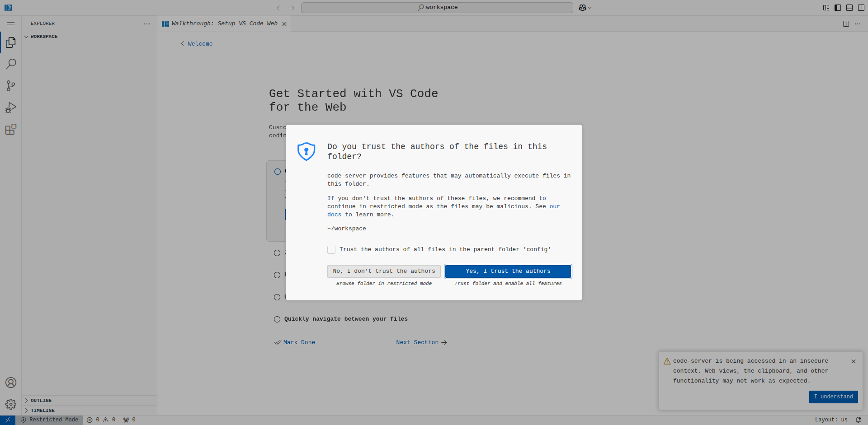The width and height of the screenshot is (868, 425).
Task: Open the Copilot dropdown chevron
Action: click(590, 8)
